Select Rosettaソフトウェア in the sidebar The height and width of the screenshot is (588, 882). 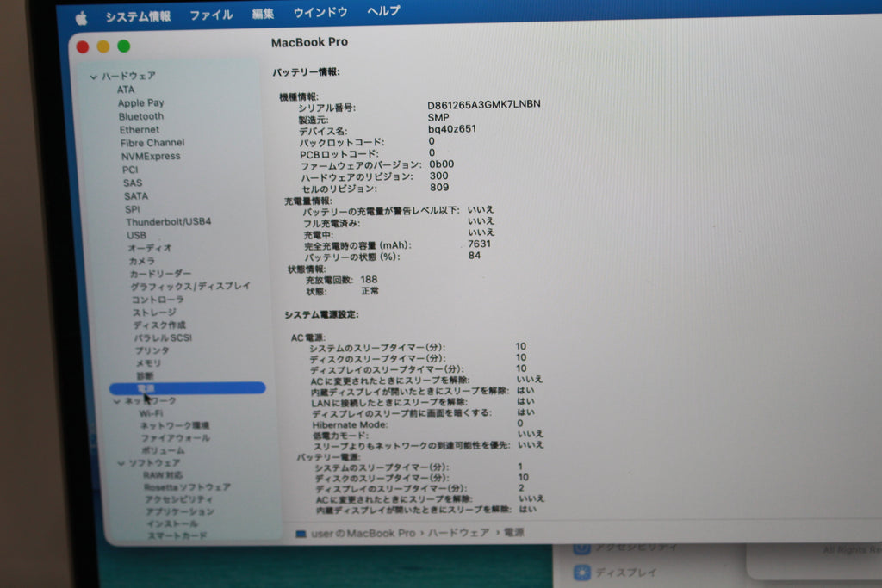(187, 487)
